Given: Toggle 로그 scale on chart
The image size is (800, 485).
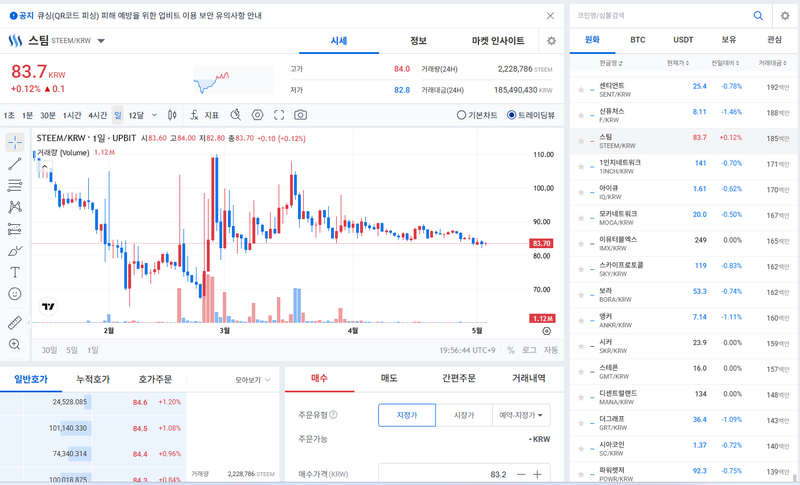Looking at the screenshot, I should coord(529,350).
